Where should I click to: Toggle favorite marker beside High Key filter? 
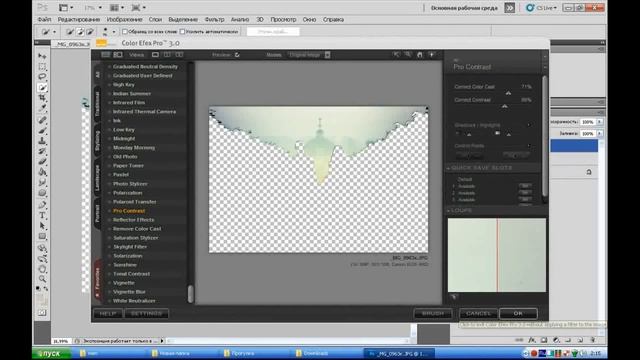coord(109,85)
